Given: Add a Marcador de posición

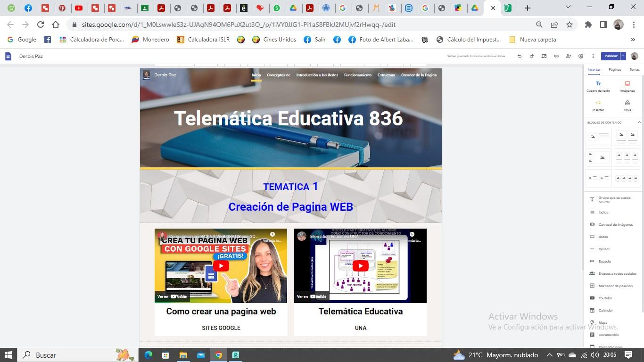Looking at the screenshot, I should pos(612,286).
